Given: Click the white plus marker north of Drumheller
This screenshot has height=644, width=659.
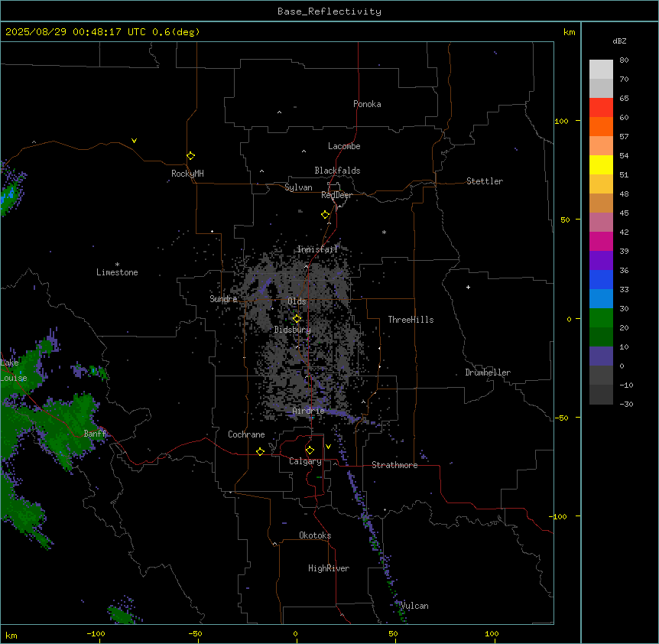Looking at the screenshot, I should (x=468, y=287).
